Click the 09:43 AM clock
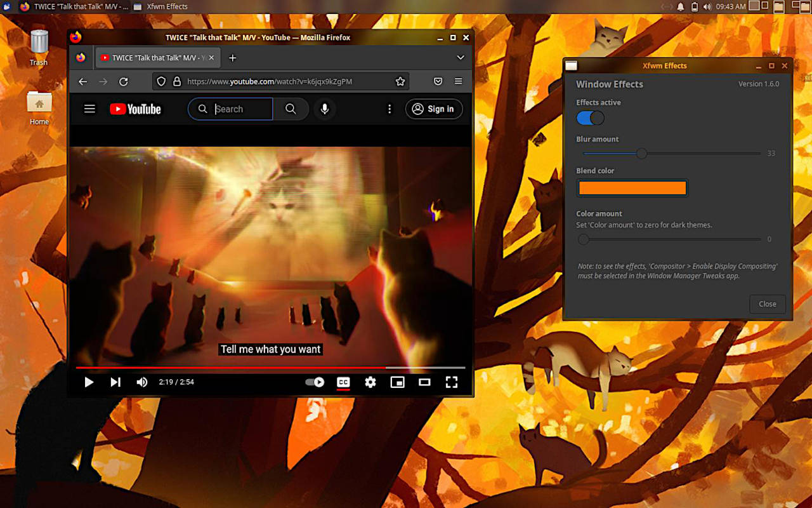Screen dimensions: 812x508 (730, 6)
